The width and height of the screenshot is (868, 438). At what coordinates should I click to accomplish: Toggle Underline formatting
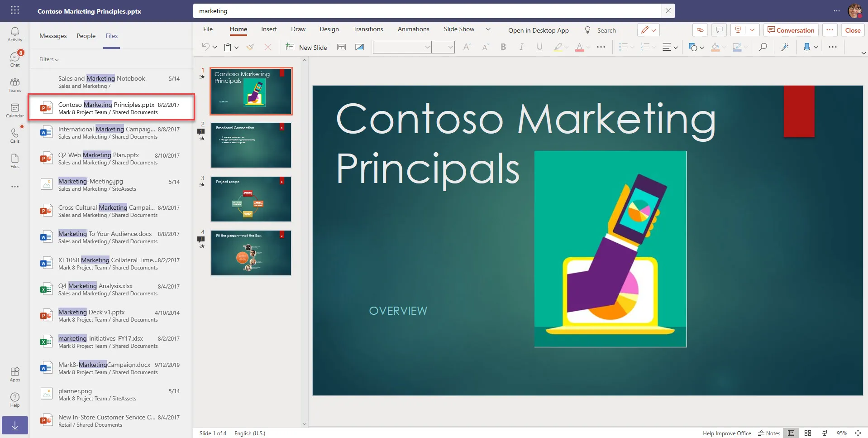[539, 47]
